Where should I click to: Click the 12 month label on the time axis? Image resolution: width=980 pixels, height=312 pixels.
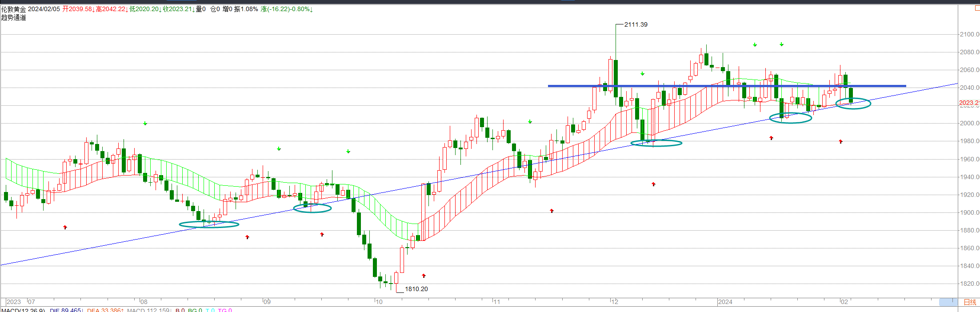(614, 302)
